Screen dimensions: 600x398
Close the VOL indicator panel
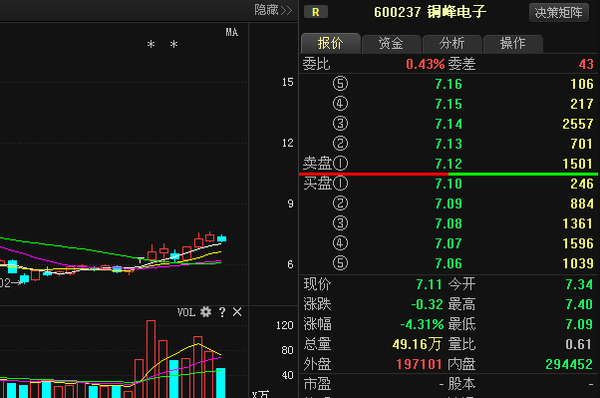(x=237, y=312)
